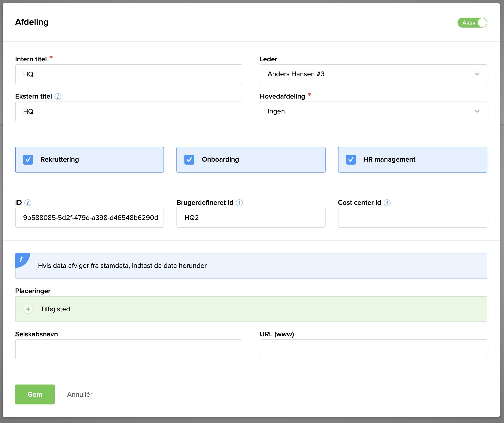
Task: Focus the Intern titel input field
Action: (129, 74)
